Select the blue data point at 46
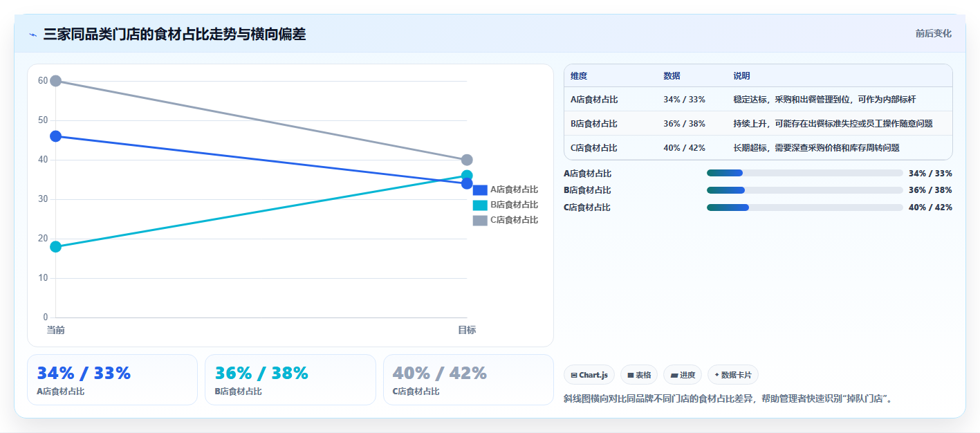 [x=56, y=136]
